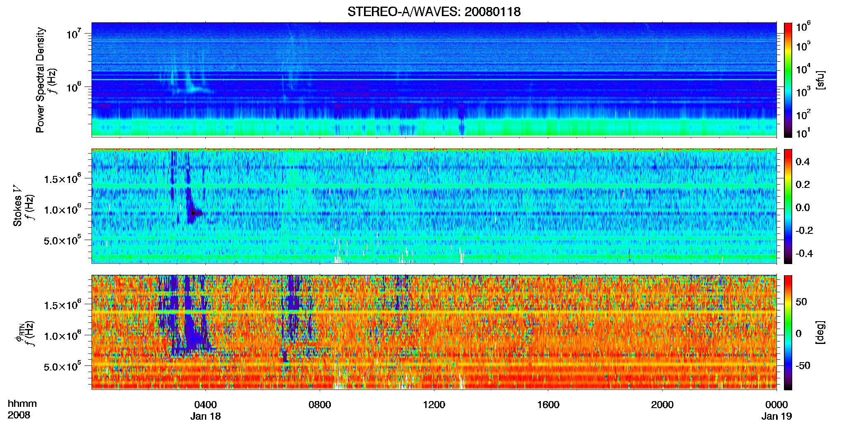Click the 0400 time tick label

[x=205, y=404]
